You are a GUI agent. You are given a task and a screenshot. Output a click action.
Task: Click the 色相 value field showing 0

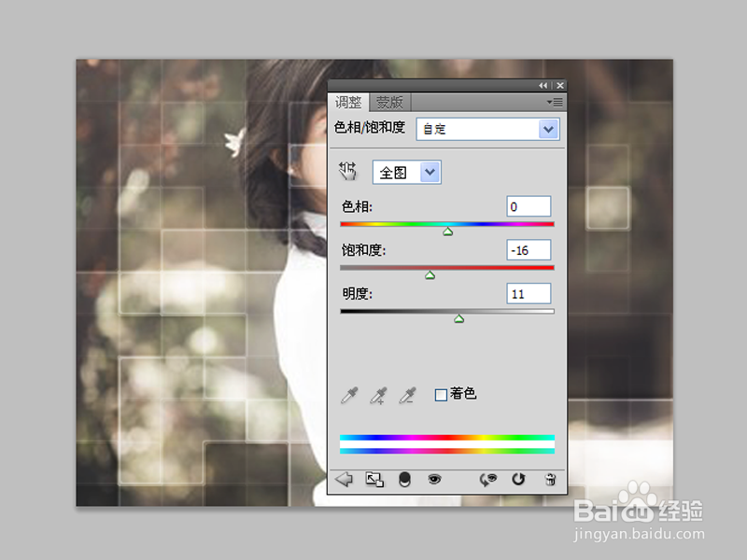[x=529, y=206]
